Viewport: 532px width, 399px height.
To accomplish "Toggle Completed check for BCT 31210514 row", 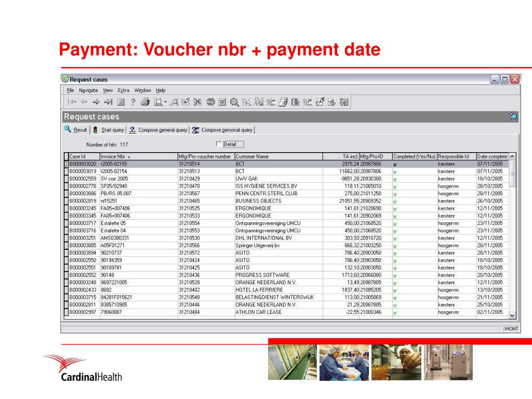I will click(395, 165).
